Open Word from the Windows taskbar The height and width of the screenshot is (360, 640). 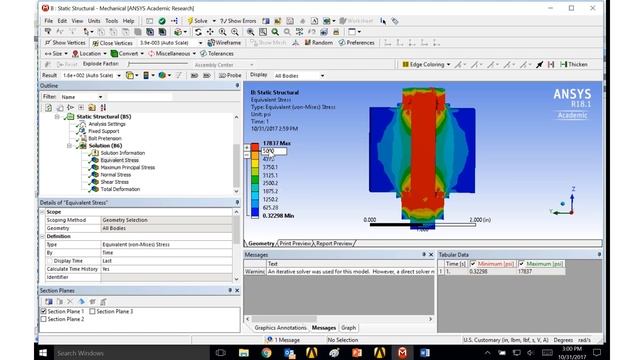(424, 353)
